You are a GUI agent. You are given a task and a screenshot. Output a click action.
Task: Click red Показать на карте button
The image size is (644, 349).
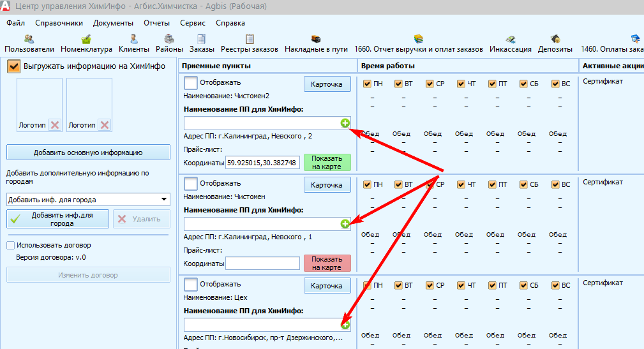click(x=327, y=264)
